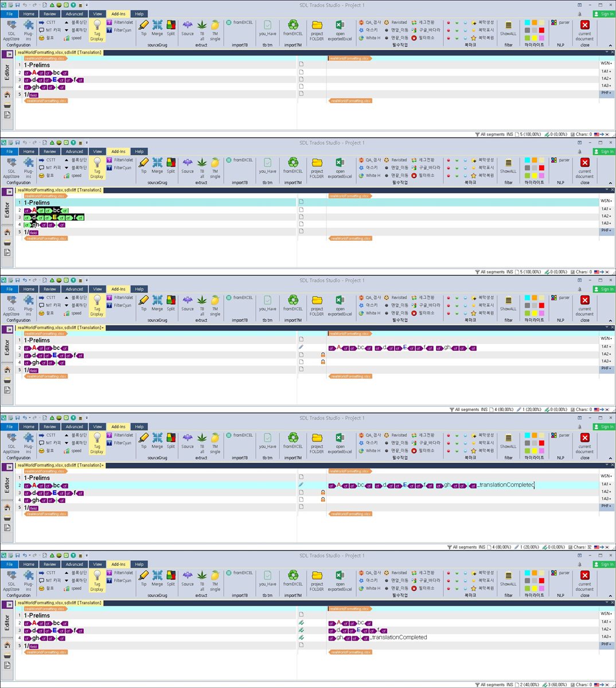Toggle FilterCyan in the fourth window
The image size is (616, 688).
[x=119, y=443]
